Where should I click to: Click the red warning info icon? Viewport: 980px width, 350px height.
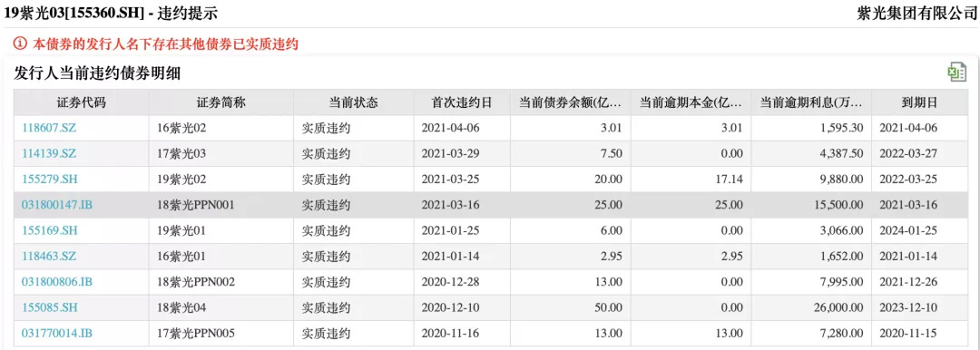pyautogui.click(x=20, y=44)
